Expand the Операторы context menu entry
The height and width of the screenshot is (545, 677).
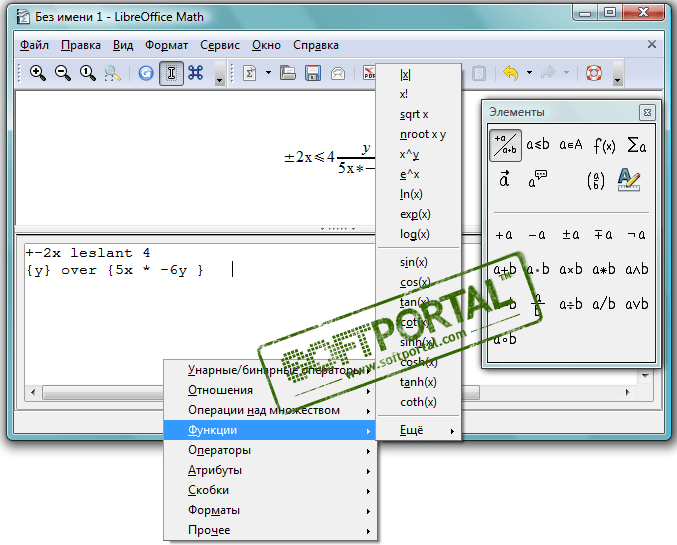pos(270,450)
